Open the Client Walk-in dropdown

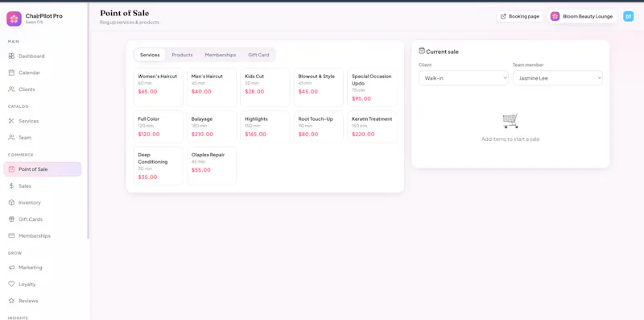coord(464,77)
